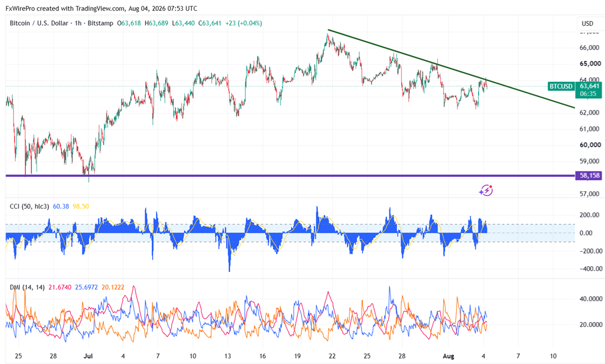
Task: Click the 22 date label on time axis
Action: pos(332,356)
